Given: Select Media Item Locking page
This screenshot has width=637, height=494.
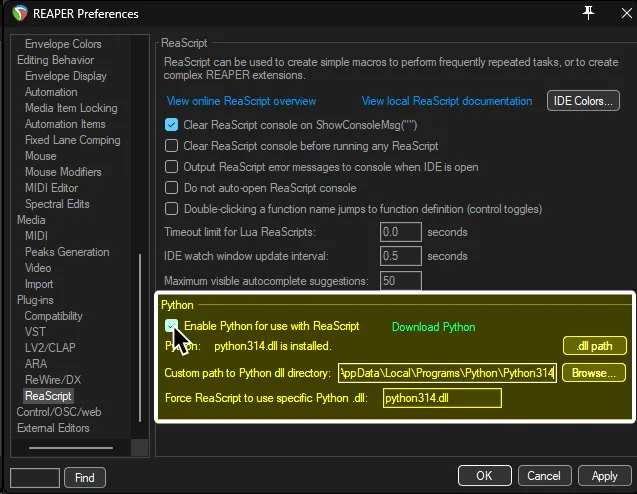Looking at the screenshot, I should [x=71, y=108].
